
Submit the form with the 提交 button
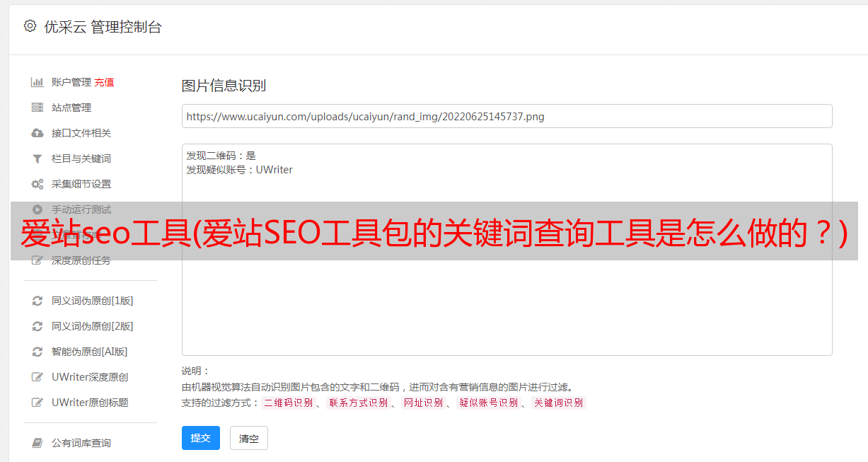pyautogui.click(x=201, y=438)
